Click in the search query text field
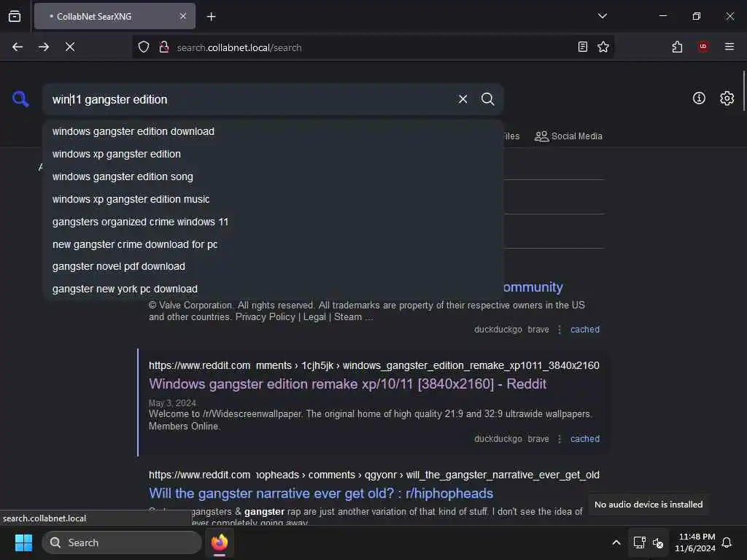This screenshot has width=747, height=560. (248, 99)
